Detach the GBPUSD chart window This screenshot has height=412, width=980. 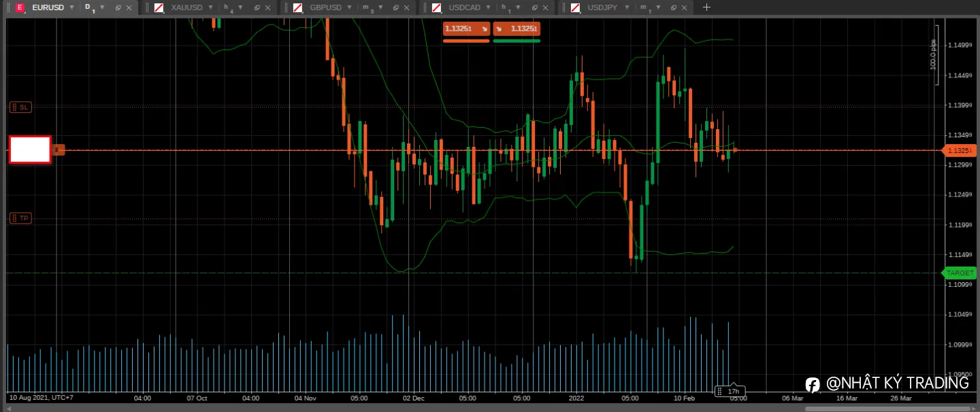pyautogui.click(x=396, y=7)
